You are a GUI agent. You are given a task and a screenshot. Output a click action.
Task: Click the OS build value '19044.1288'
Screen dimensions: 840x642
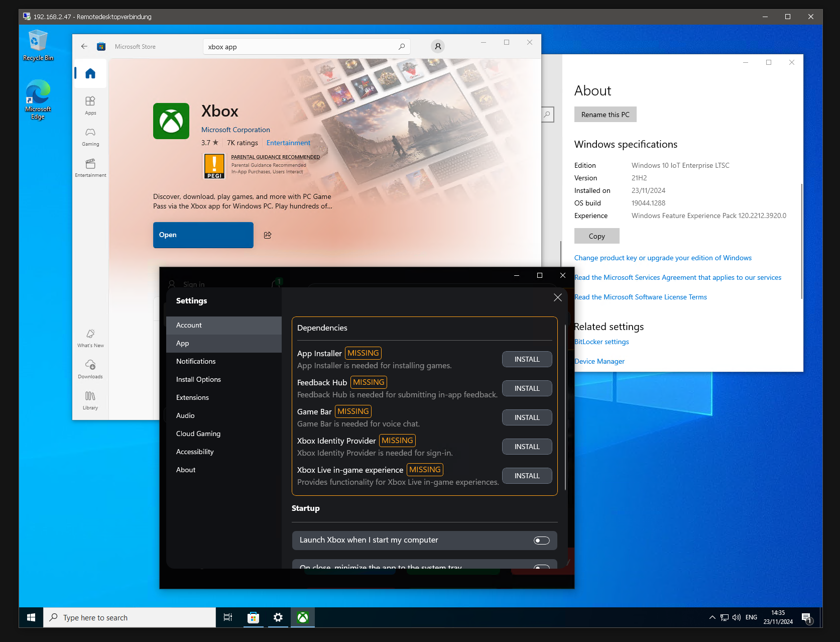pyautogui.click(x=648, y=203)
